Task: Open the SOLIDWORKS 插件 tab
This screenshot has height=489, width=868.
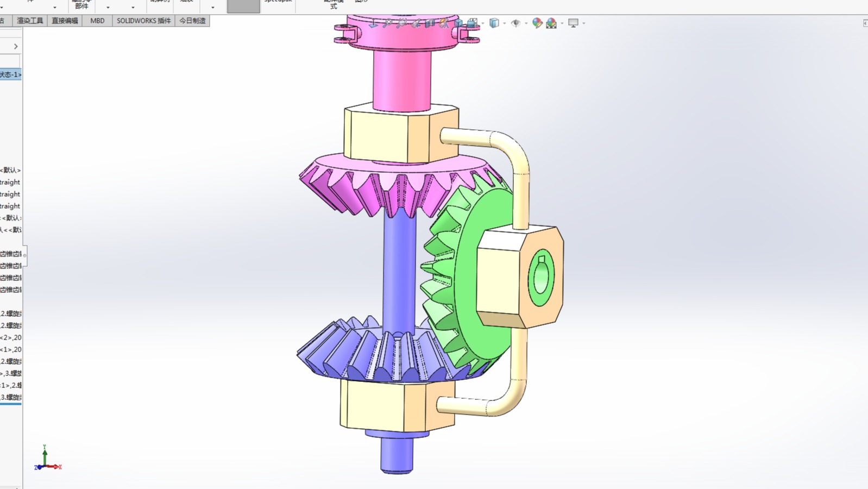Action: (x=144, y=21)
